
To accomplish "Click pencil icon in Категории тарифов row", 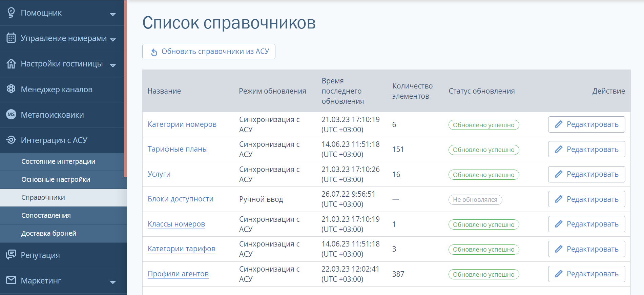I will pyautogui.click(x=559, y=249).
